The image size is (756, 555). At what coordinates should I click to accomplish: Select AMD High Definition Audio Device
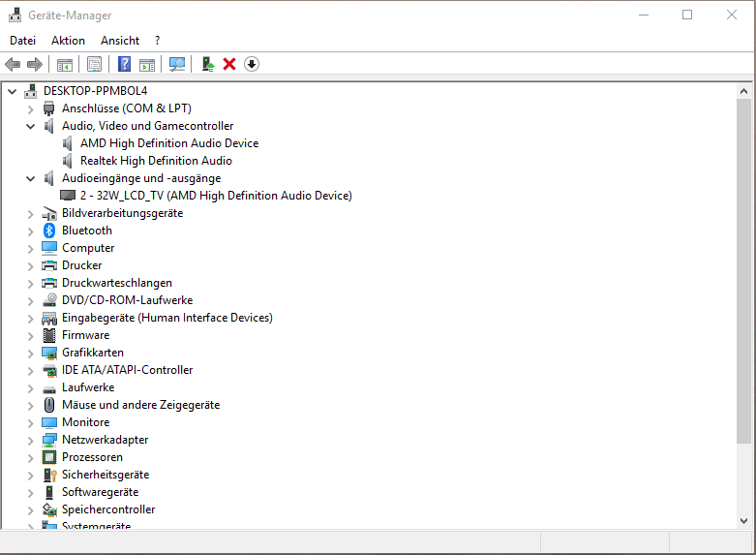point(169,143)
